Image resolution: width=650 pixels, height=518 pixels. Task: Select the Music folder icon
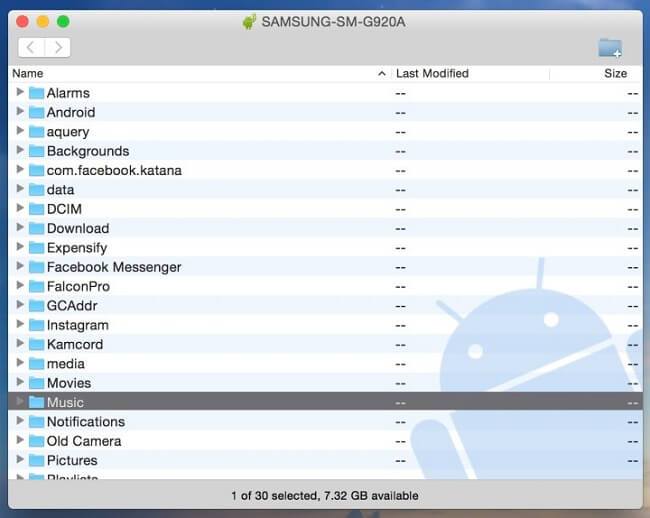36,402
